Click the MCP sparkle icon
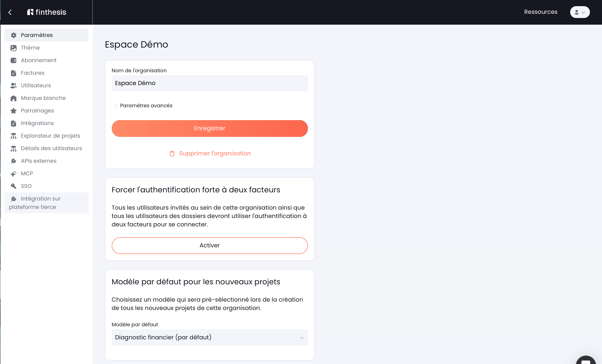Viewport: 602px width, 364px height. (x=14, y=174)
